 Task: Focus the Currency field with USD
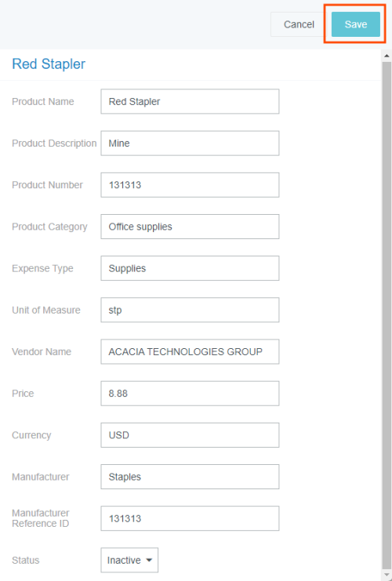pyautogui.click(x=190, y=435)
